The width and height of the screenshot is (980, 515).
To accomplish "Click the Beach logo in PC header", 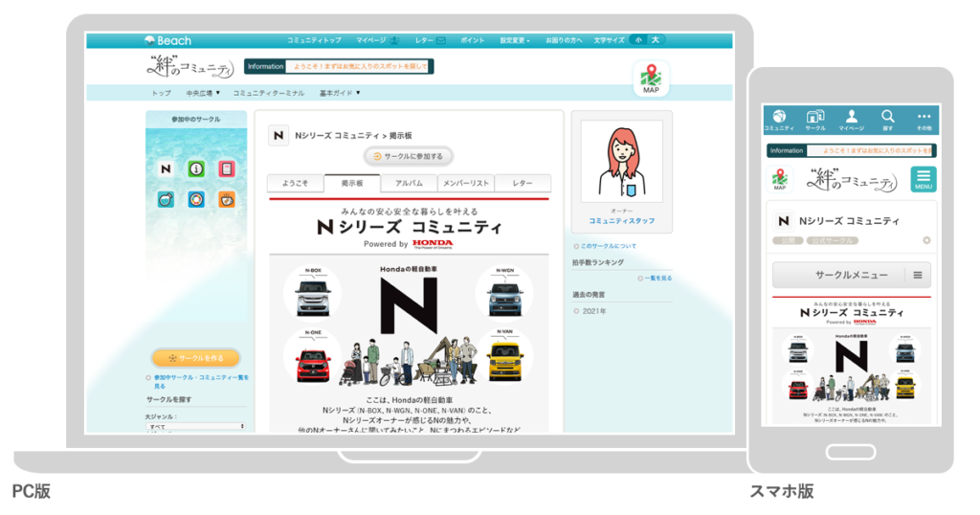I will click(x=167, y=40).
